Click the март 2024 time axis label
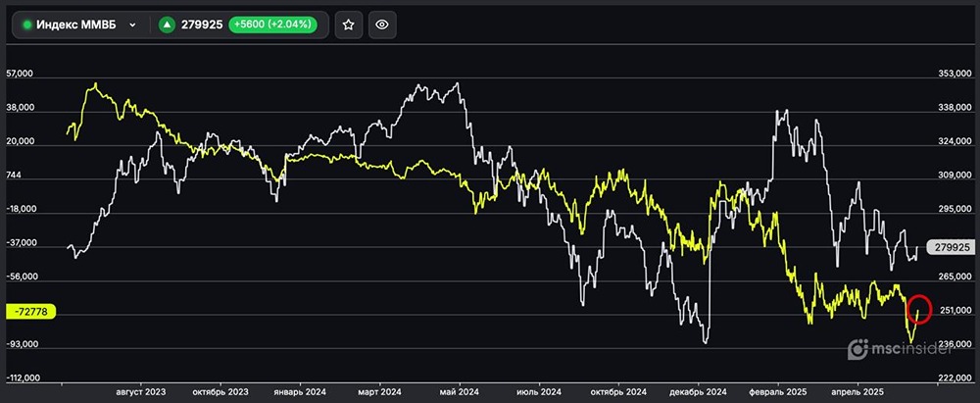This screenshot has height=403, width=980. pos(380,392)
